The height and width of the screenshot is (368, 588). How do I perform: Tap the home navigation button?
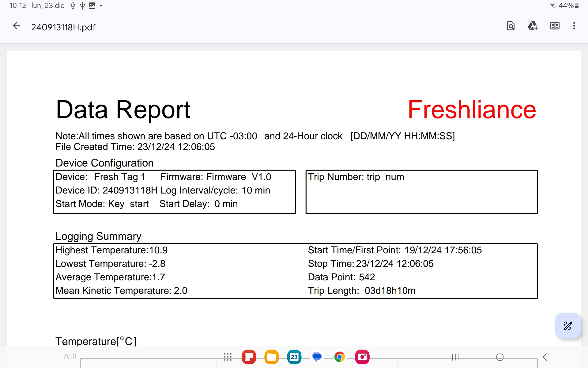click(x=500, y=357)
